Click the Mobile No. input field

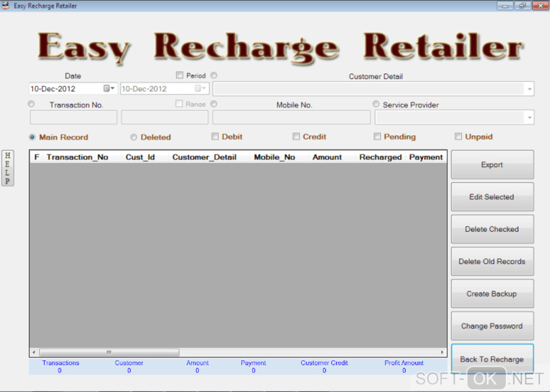(291, 118)
